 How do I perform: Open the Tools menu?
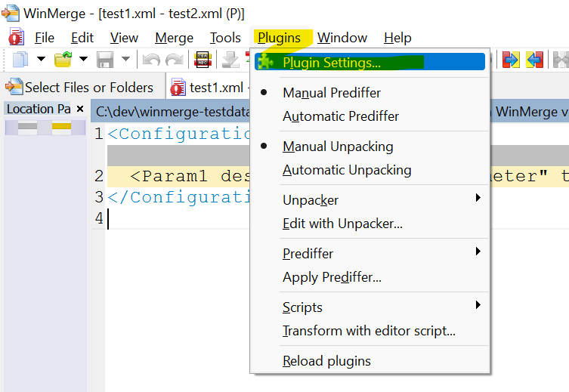[x=225, y=38]
